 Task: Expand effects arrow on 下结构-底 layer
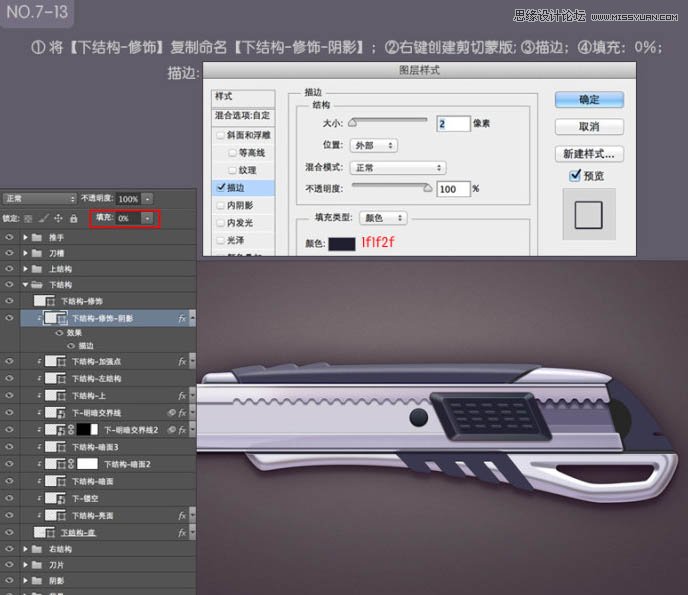(x=192, y=533)
